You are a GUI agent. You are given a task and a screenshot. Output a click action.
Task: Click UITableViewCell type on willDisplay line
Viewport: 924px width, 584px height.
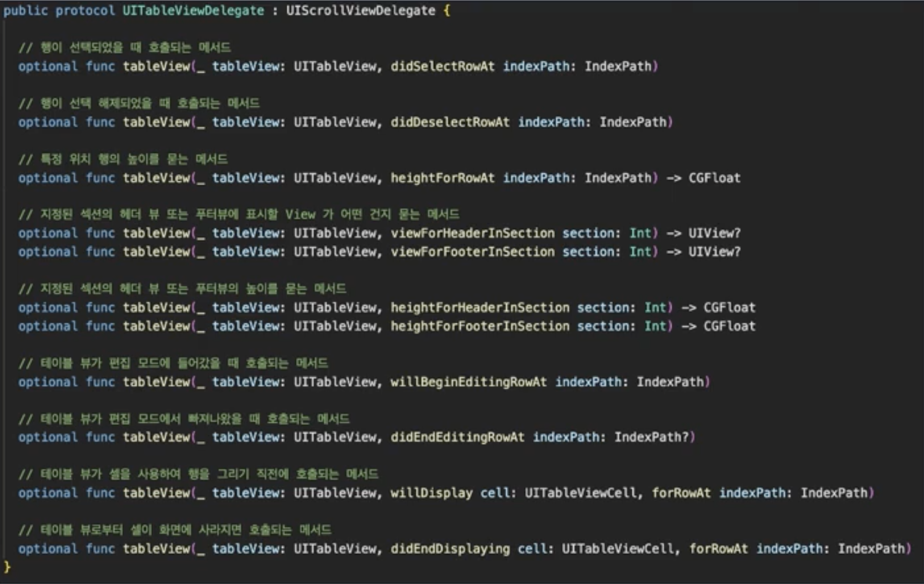[581, 493]
